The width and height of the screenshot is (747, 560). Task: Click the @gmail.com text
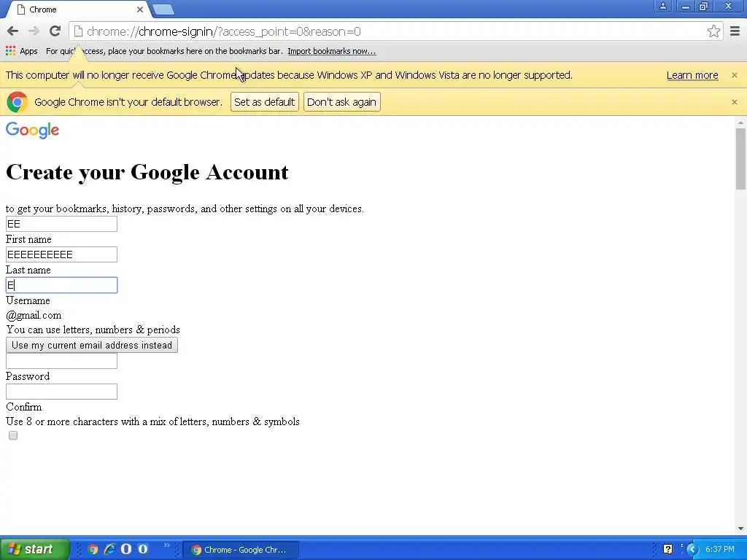click(34, 315)
